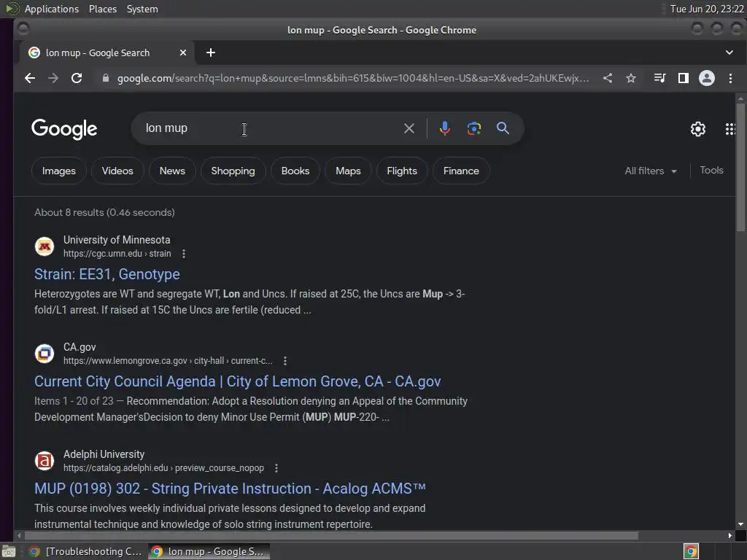The width and height of the screenshot is (747, 560).
Task: Filter results by Maps
Action: 348,171
